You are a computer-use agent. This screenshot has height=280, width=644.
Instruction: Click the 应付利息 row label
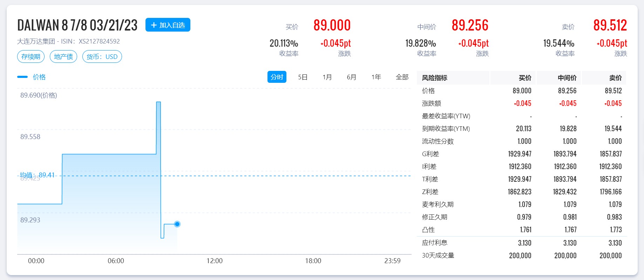pos(435,243)
